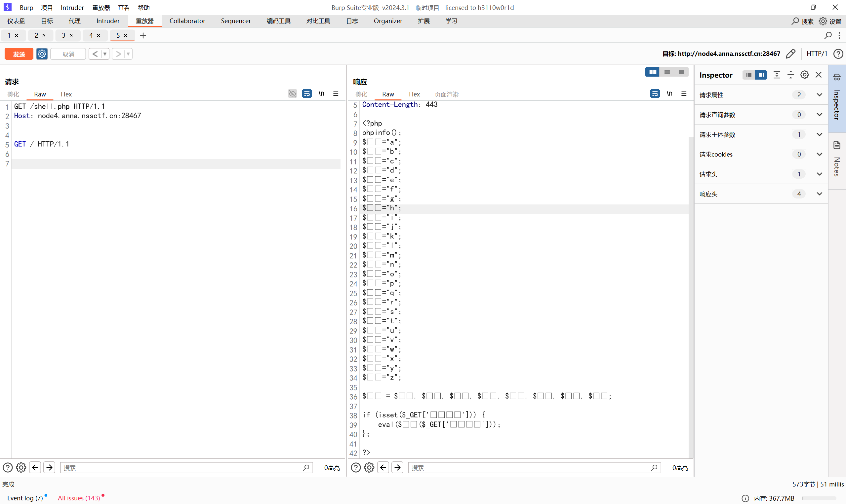The image size is (846, 504).
Task: Edit target with pencil icon
Action: tap(790, 54)
